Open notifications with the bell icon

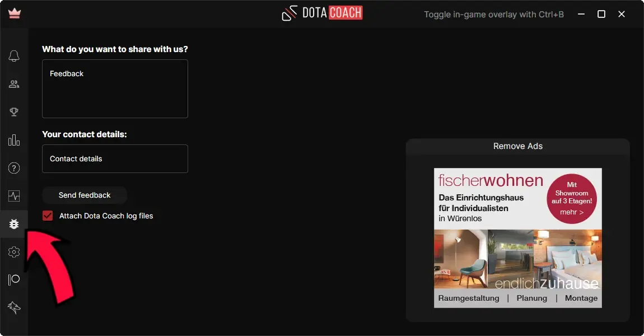14,56
